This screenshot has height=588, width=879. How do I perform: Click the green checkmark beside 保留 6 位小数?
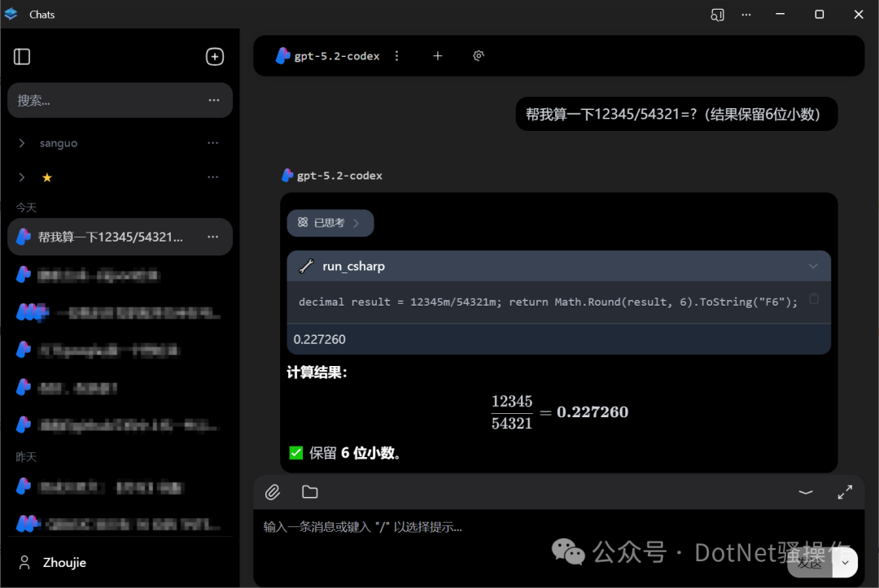point(295,452)
